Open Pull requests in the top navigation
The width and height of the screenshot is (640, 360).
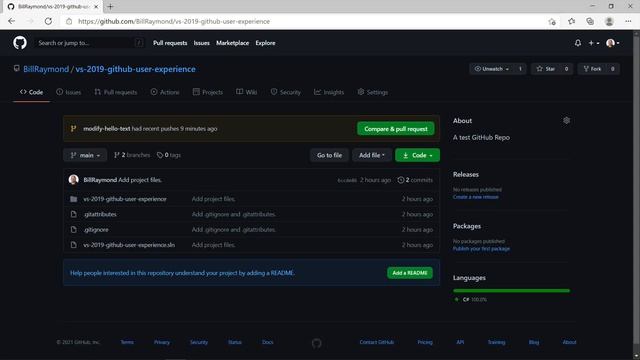point(170,43)
